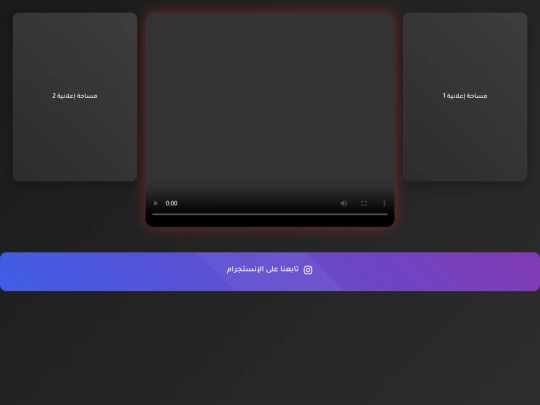Open the مساحة إعلانية 2 ad card
Viewport: 540px width, 405px height.
(x=75, y=97)
